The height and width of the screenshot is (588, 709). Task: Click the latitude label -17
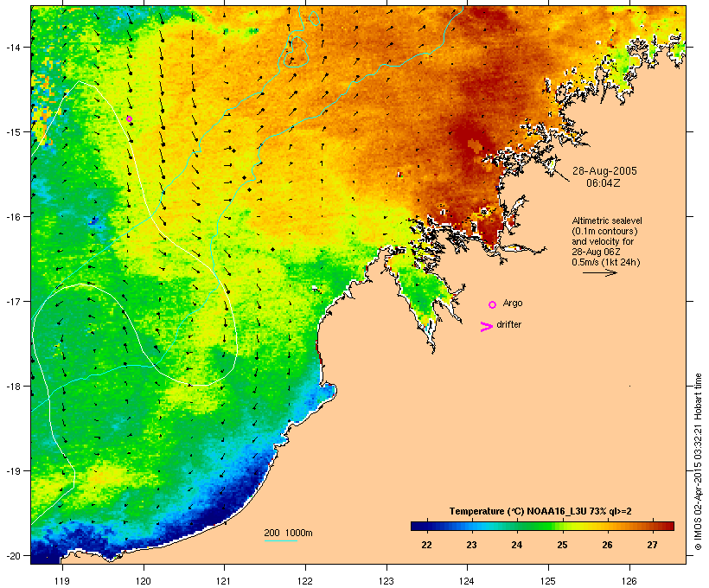13,301
